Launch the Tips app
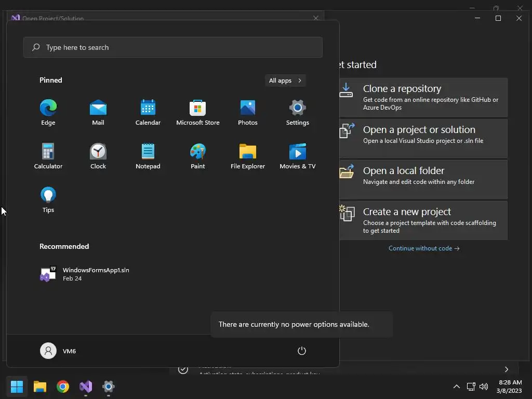Screen dimensions: 532x399 (x=48, y=200)
